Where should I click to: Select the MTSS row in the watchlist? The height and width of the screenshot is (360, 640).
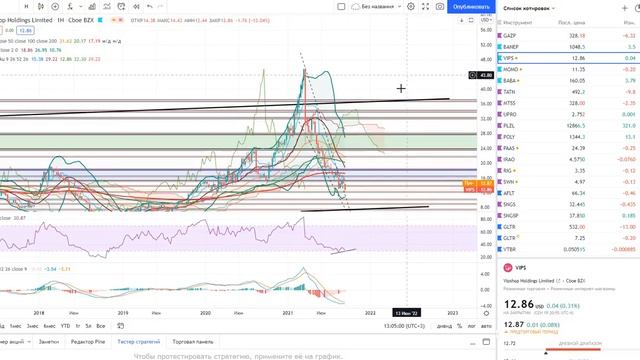(568, 103)
